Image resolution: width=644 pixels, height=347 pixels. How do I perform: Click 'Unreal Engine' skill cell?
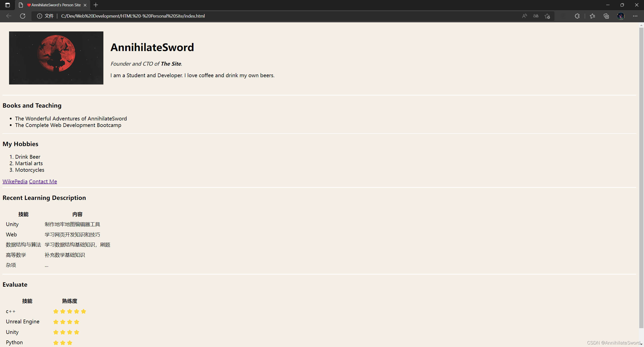(x=23, y=322)
